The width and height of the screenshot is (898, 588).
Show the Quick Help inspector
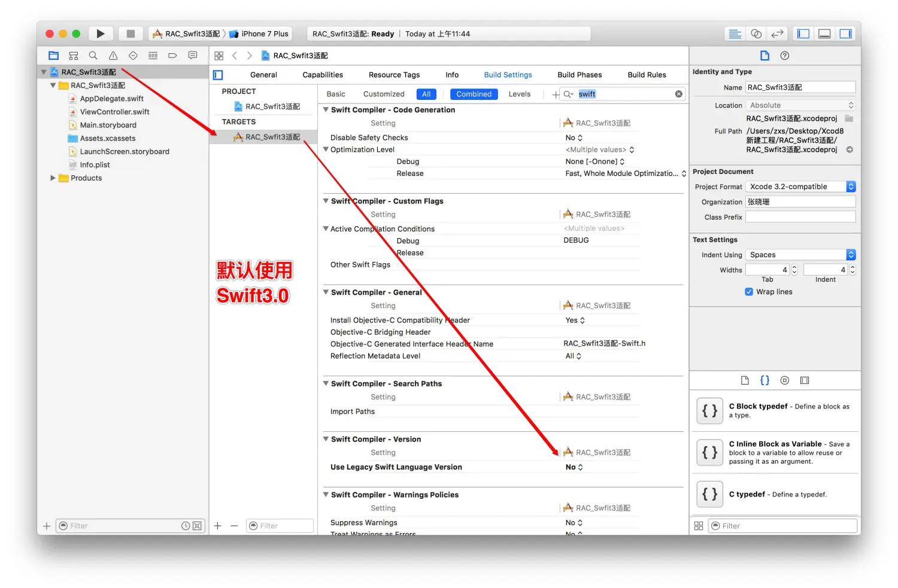(x=785, y=56)
